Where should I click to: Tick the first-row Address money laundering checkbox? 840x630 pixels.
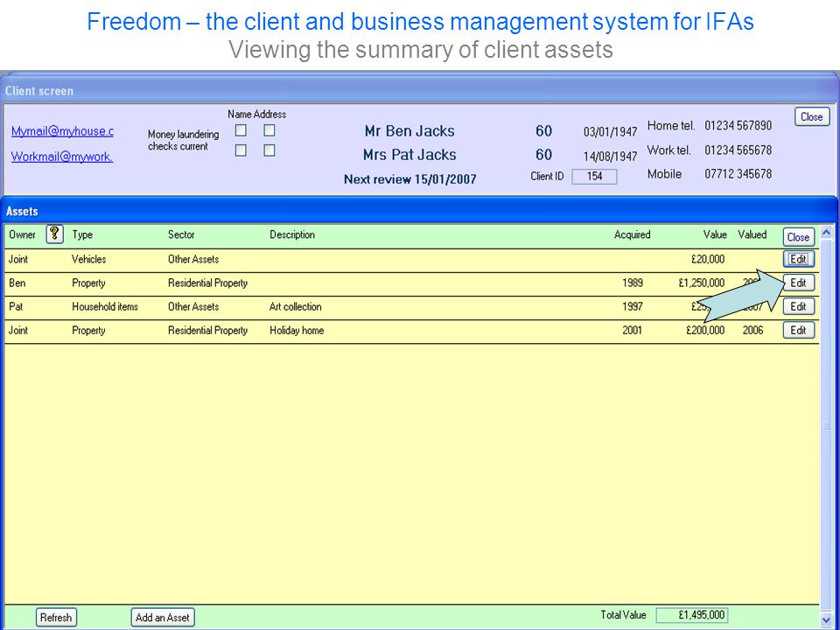pyautogui.click(x=269, y=130)
